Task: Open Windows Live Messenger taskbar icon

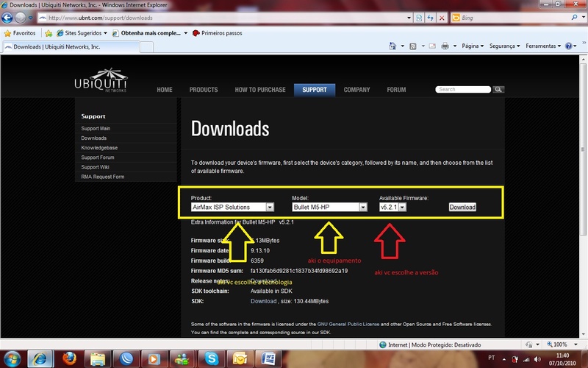Action: tap(182, 359)
